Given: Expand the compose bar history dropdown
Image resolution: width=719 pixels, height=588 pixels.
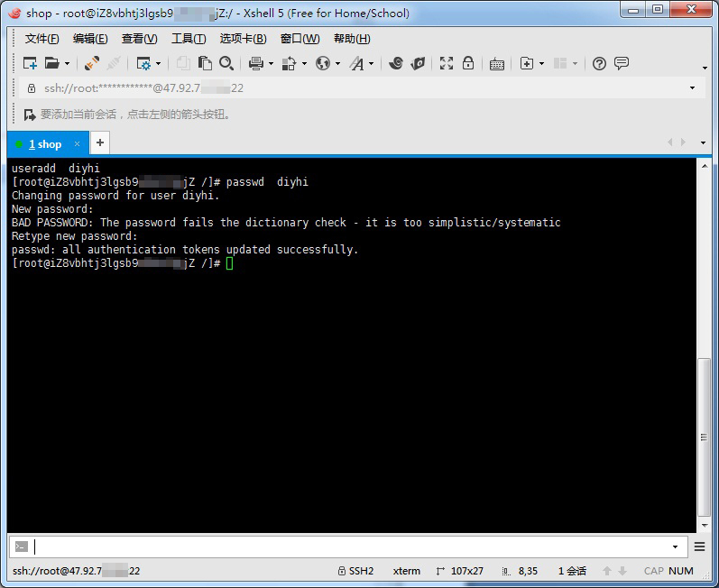Looking at the screenshot, I should tap(675, 547).
